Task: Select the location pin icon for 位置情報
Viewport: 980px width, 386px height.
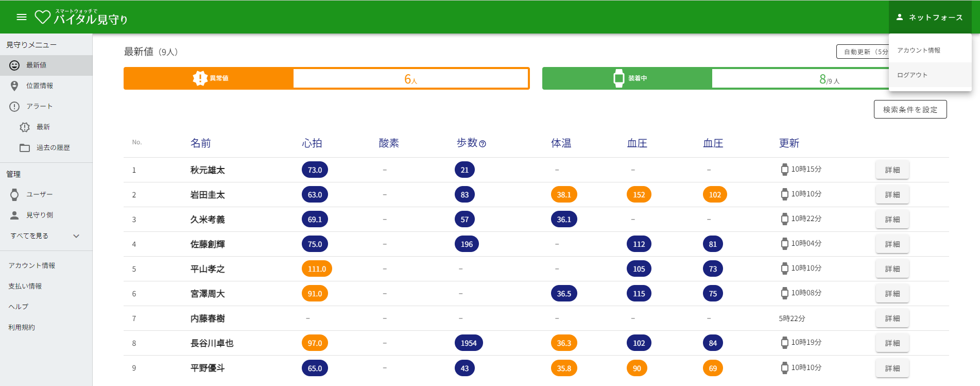Action: (x=14, y=86)
